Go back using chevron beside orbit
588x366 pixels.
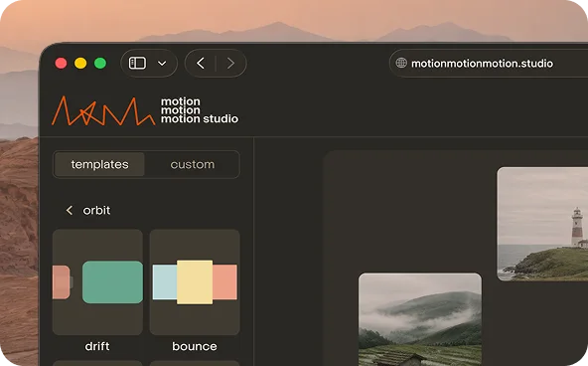69,210
